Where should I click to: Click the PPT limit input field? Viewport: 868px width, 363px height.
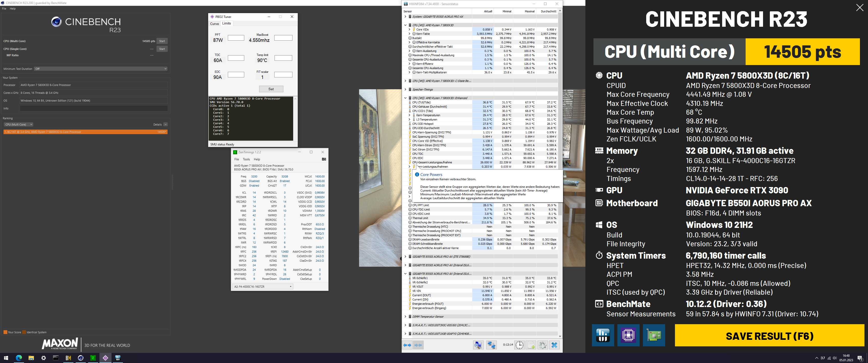click(236, 38)
